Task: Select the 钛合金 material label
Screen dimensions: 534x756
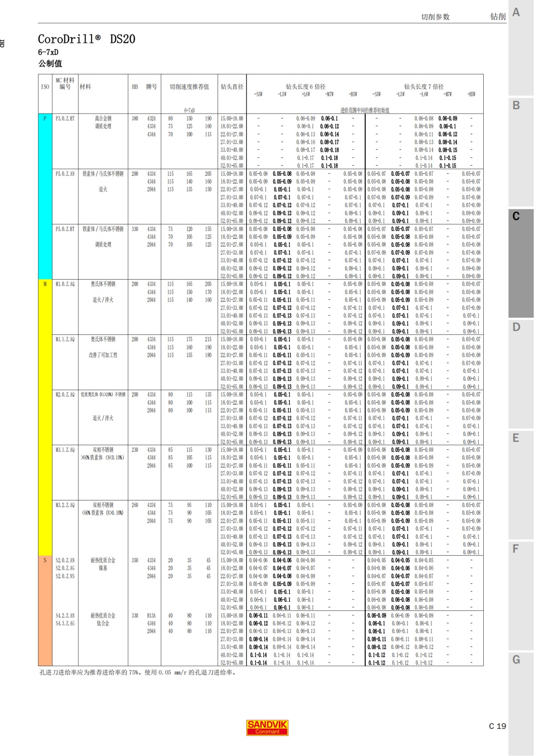Action: pos(103,623)
